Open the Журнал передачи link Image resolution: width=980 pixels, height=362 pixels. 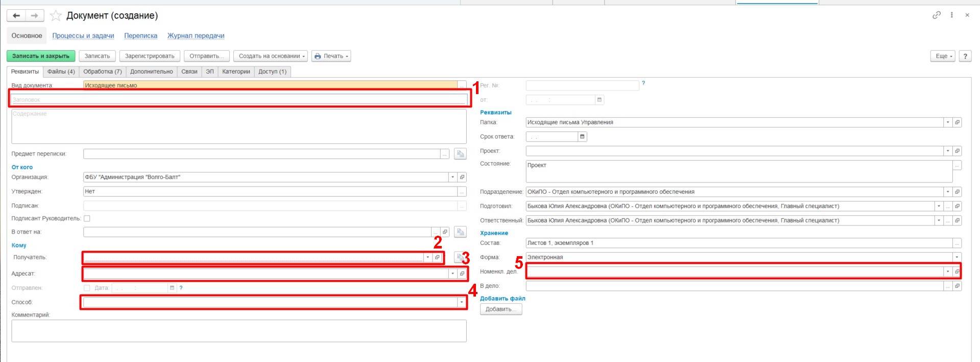(196, 36)
